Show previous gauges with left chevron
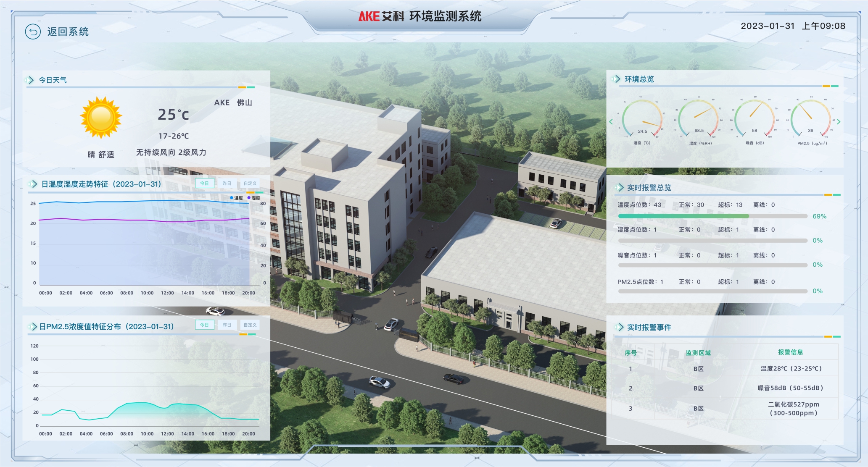 click(611, 122)
